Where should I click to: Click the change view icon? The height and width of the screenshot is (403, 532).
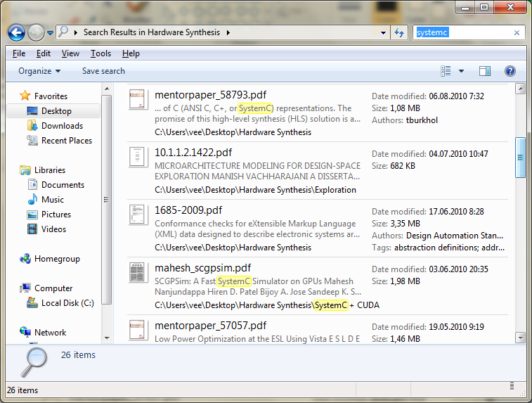[446, 71]
